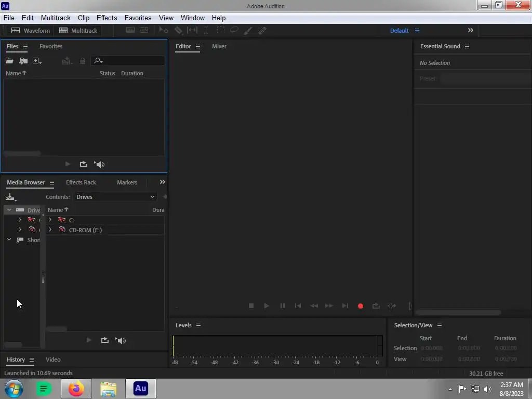Expand the C: drive in the file list
Image resolution: width=532 pixels, height=399 pixels.
coord(50,220)
